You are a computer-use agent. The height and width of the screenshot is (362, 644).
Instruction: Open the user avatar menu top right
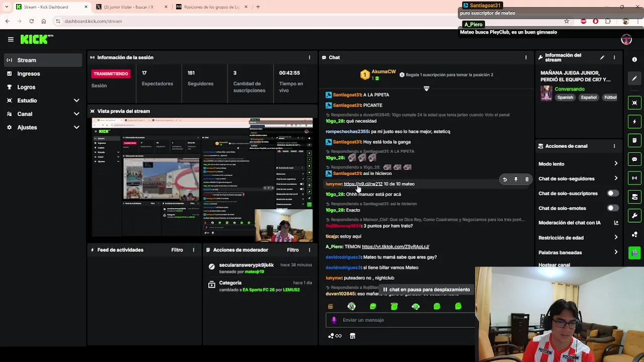tap(626, 40)
